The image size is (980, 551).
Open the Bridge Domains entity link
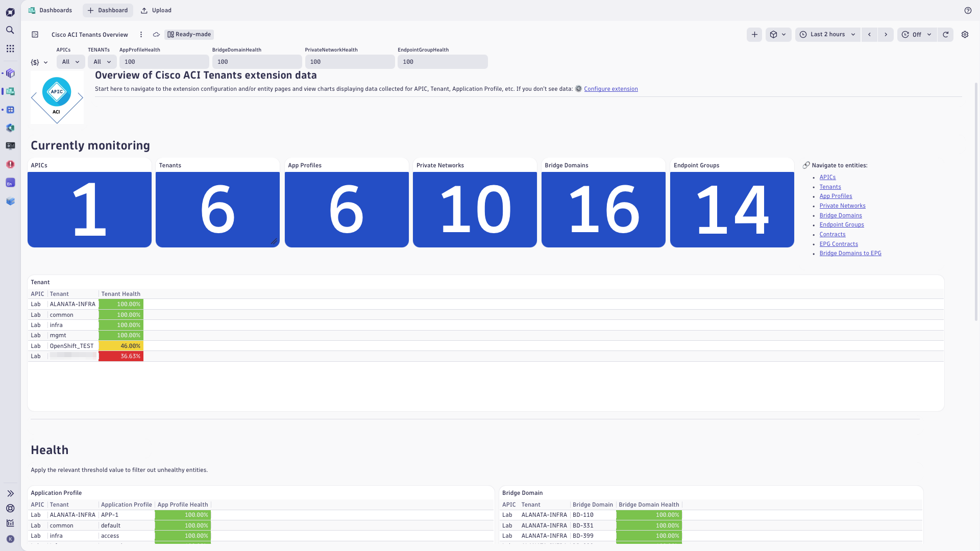pyautogui.click(x=840, y=215)
